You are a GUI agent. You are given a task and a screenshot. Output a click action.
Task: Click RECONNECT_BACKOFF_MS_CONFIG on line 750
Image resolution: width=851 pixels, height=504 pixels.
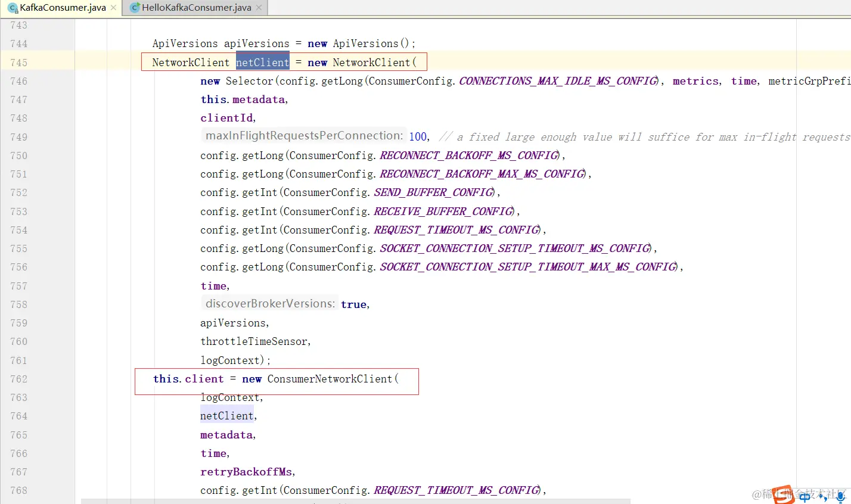coord(469,155)
